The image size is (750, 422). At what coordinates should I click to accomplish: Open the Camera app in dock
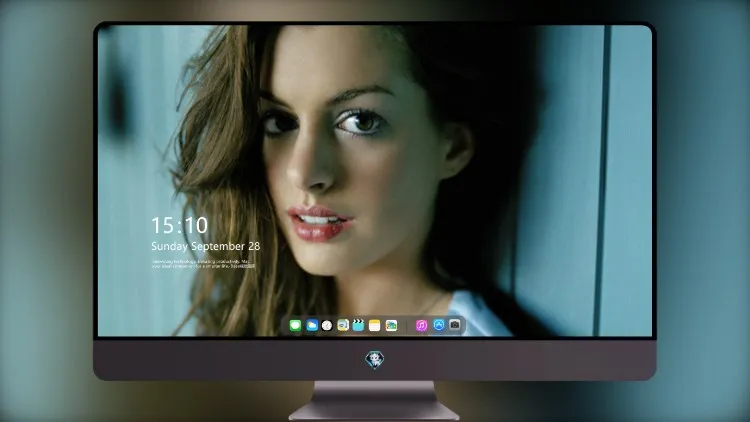(x=455, y=325)
